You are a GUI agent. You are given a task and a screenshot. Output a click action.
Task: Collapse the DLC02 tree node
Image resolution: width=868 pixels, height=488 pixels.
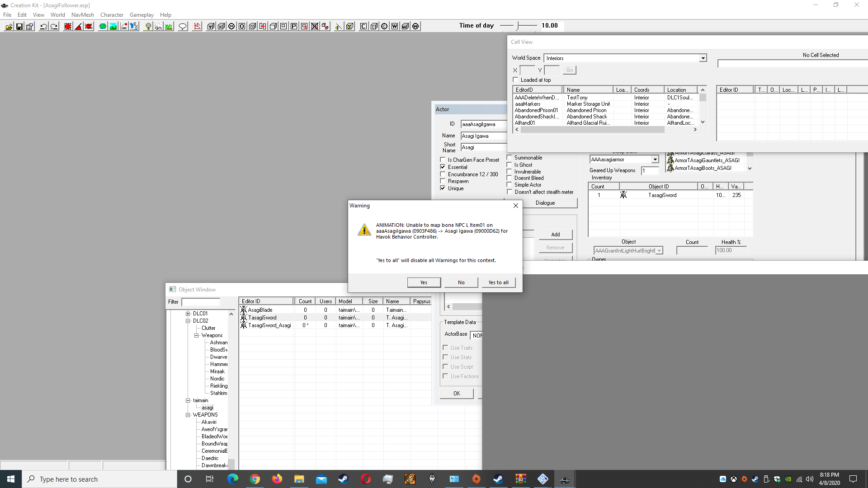188,321
